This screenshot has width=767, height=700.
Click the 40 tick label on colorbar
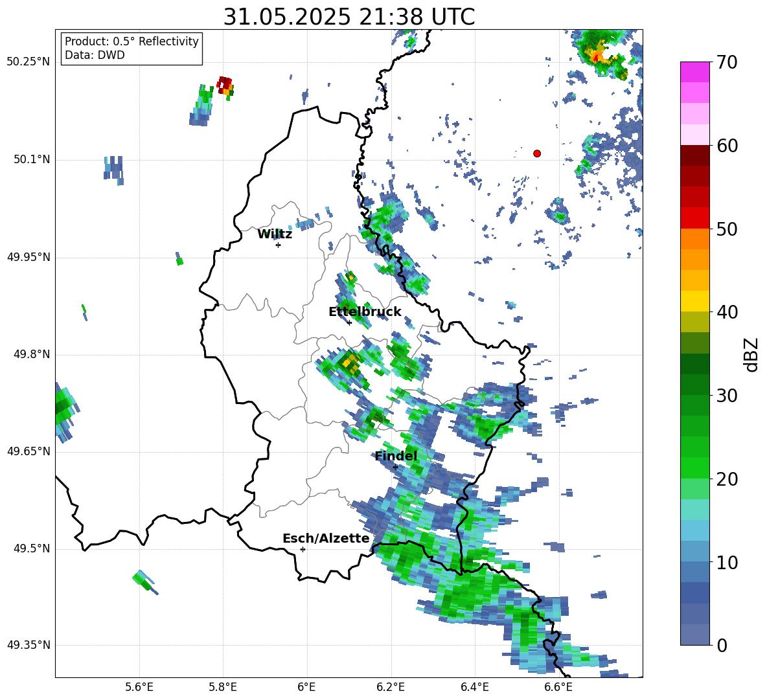pyautogui.click(x=727, y=312)
